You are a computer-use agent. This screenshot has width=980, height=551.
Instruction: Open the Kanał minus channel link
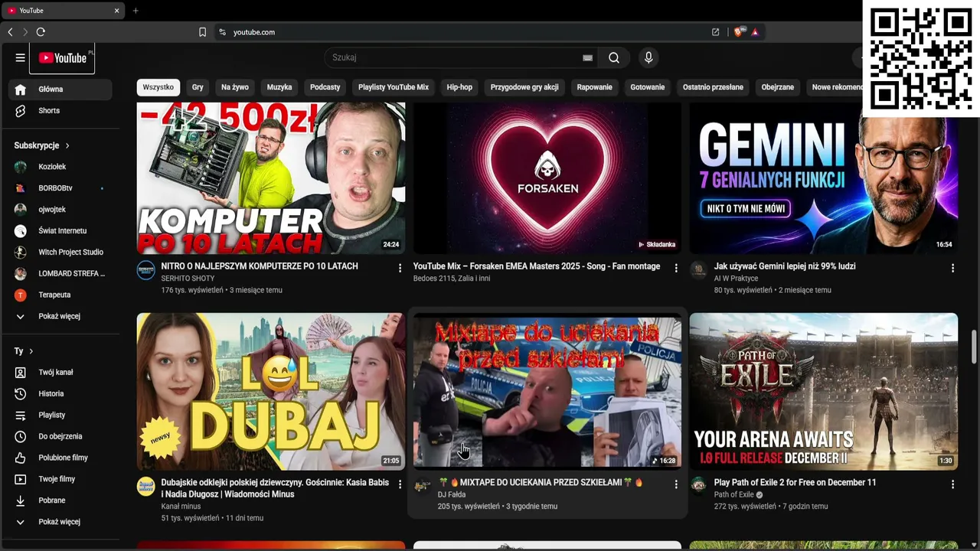click(181, 507)
